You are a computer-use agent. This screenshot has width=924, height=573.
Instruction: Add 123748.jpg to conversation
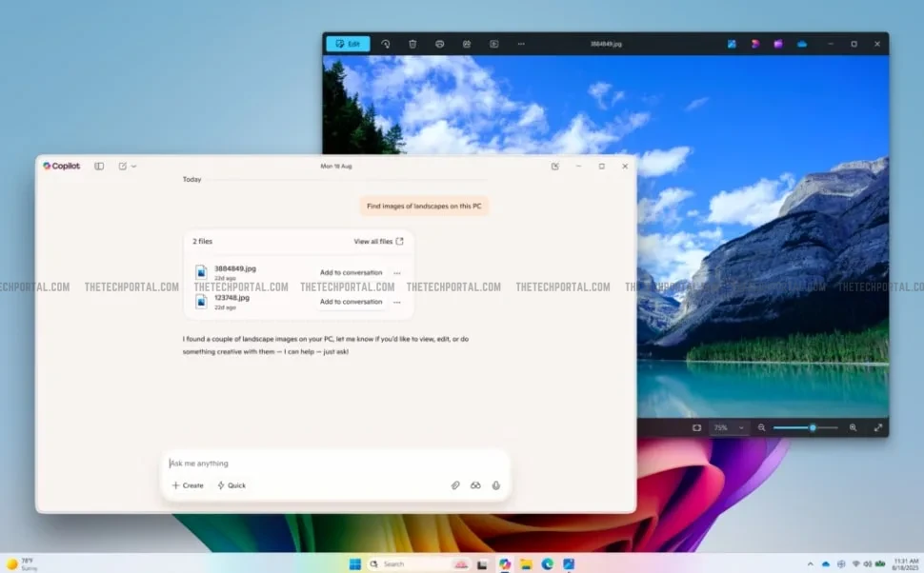pyautogui.click(x=351, y=302)
